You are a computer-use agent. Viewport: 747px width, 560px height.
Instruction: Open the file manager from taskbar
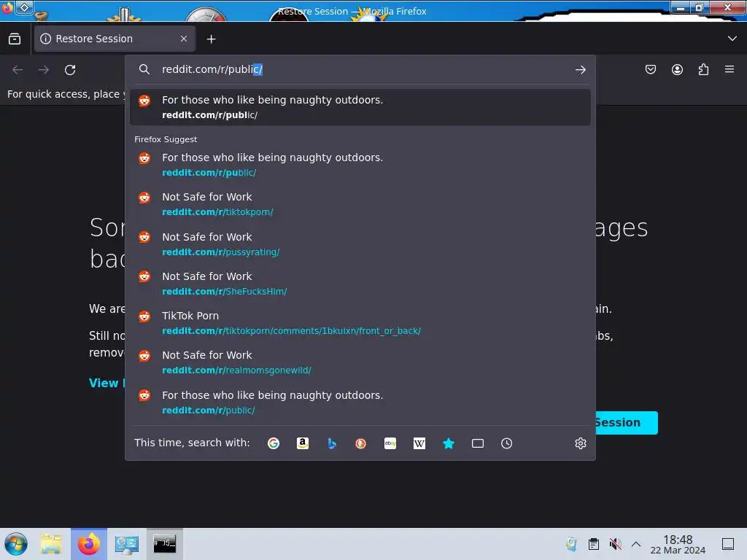pyautogui.click(x=51, y=544)
